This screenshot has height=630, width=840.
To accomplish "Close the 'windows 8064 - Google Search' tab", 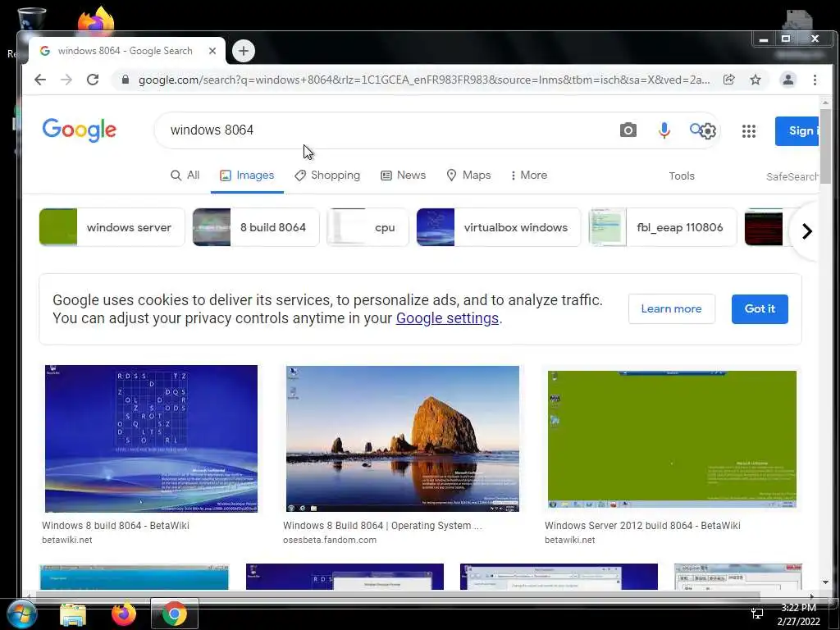I will pyautogui.click(x=212, y=51).
